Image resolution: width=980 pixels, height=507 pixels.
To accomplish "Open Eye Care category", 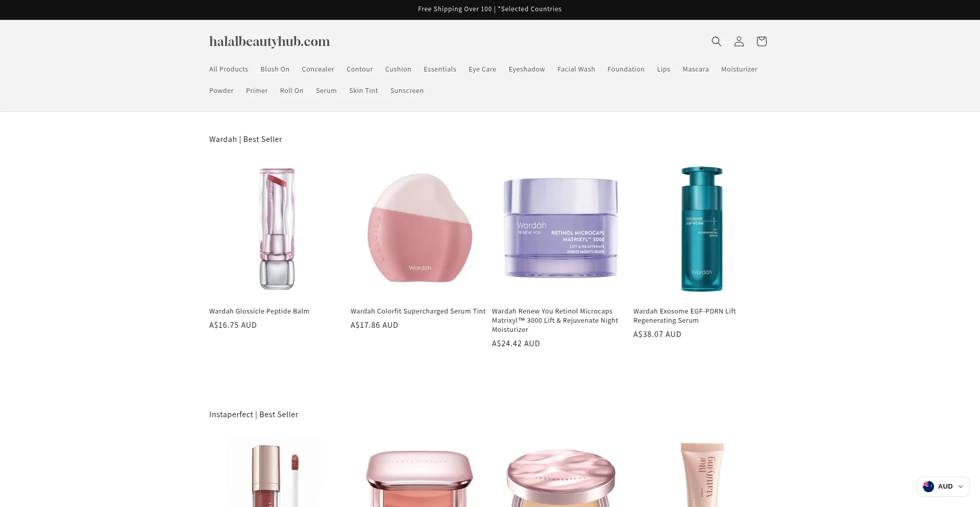I will [482, 69].
